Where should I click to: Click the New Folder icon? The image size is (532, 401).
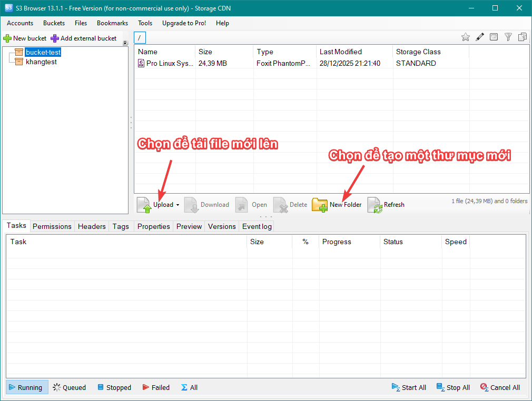320,205
